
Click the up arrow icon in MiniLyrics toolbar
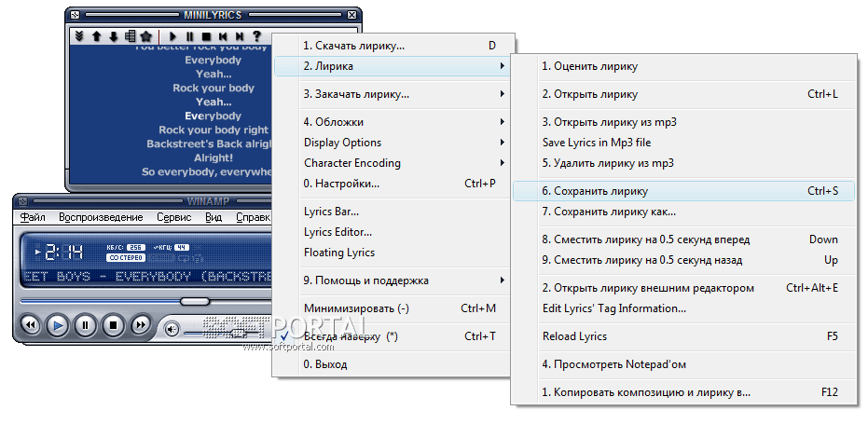(x=96, y=36)
